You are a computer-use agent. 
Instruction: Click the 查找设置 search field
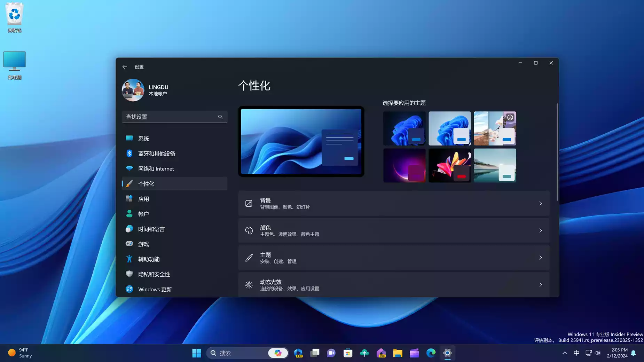pyautogui.click(x=170, y=117)
